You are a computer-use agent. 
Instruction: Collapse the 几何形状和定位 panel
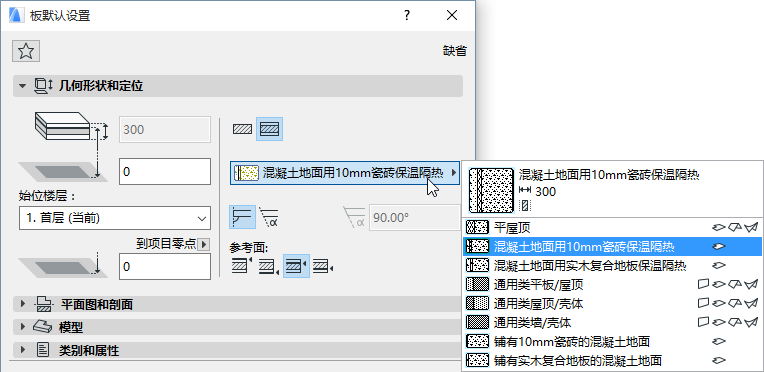(21, 86)
